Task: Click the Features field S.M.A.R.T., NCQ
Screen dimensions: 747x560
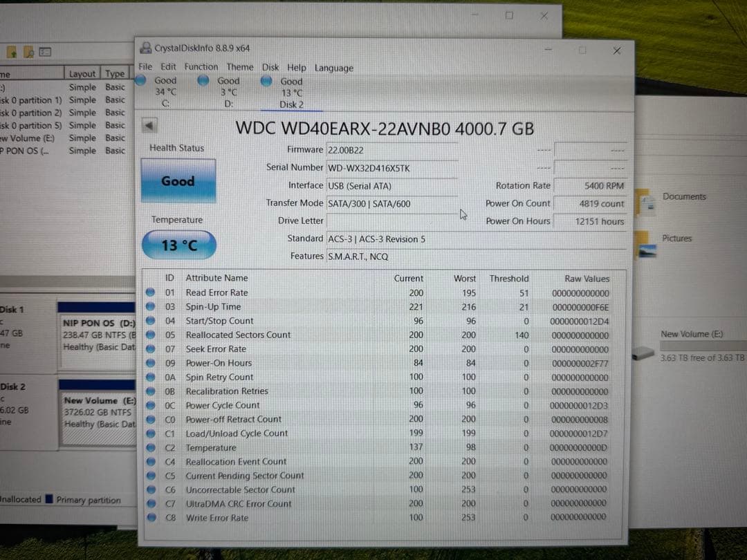Action: point(477,256)
